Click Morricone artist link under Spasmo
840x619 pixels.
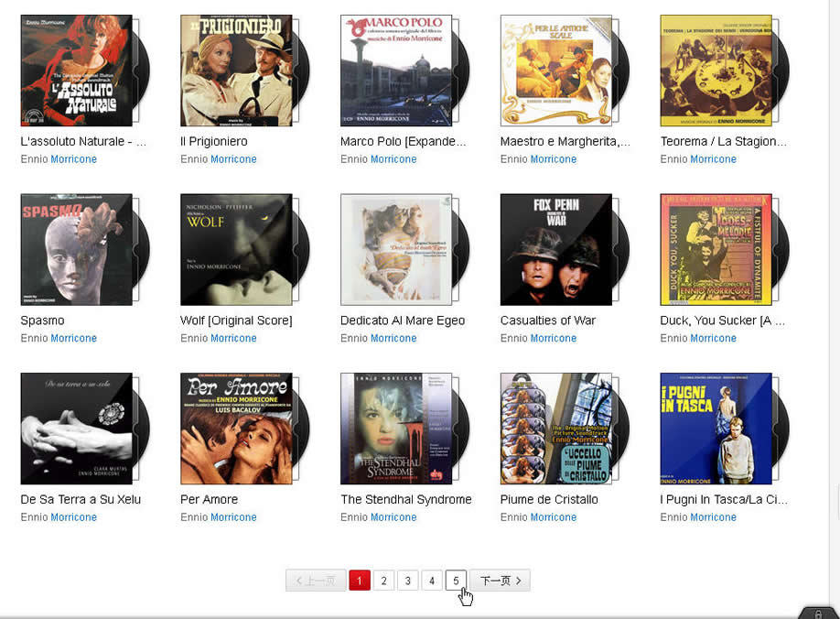click(74, 338)
